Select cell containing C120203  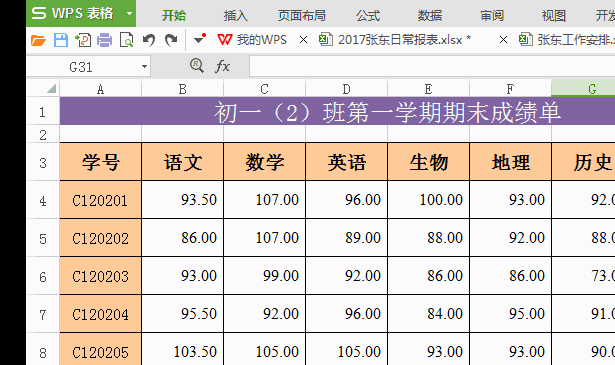pos(100,276)
